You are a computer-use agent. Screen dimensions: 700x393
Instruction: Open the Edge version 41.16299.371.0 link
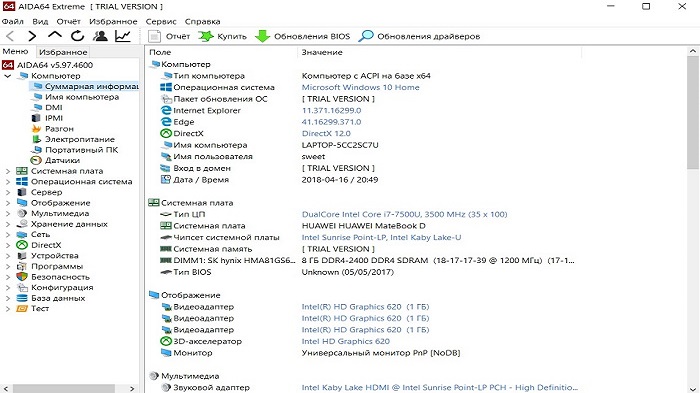pos(331,122)
